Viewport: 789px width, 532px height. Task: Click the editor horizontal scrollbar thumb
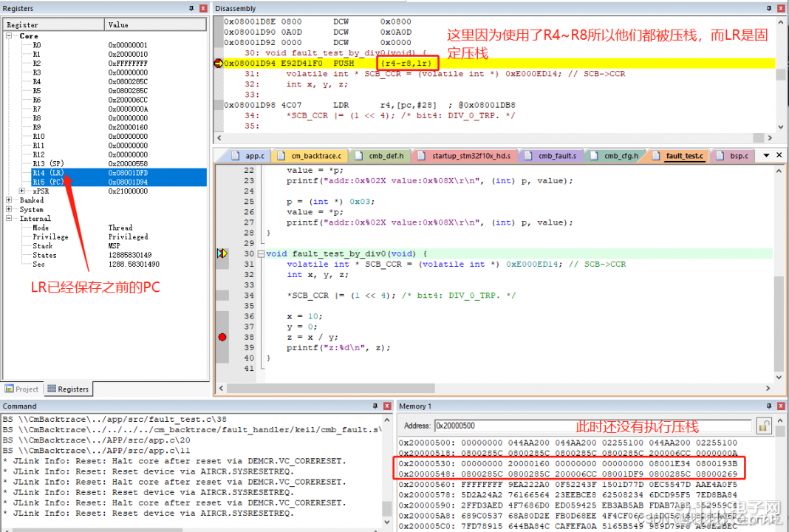coord(330,388)
